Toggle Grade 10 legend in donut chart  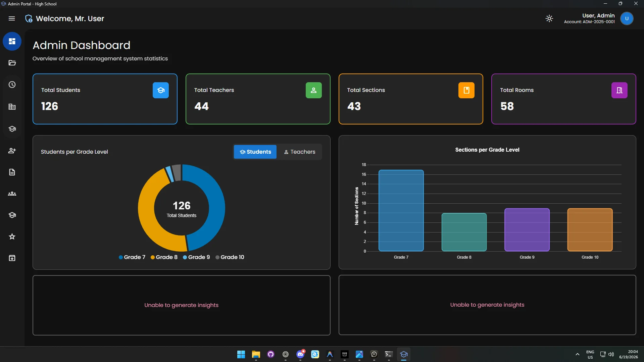[230, 257]
